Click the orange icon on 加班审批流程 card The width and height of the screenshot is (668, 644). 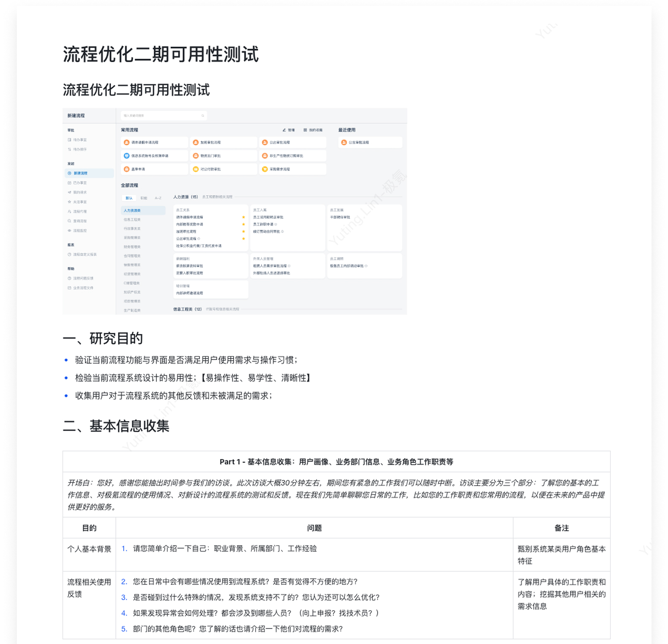(x=196, y=142)
